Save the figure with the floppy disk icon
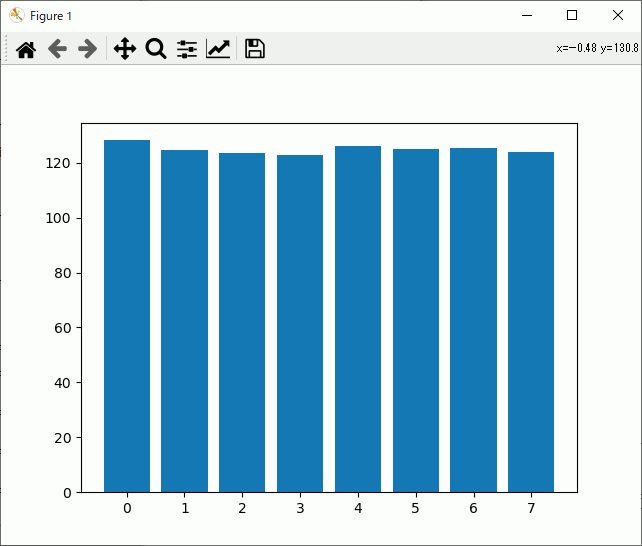Screen dimensions: 642x546 pyautogui.click(x=255, y=49)
